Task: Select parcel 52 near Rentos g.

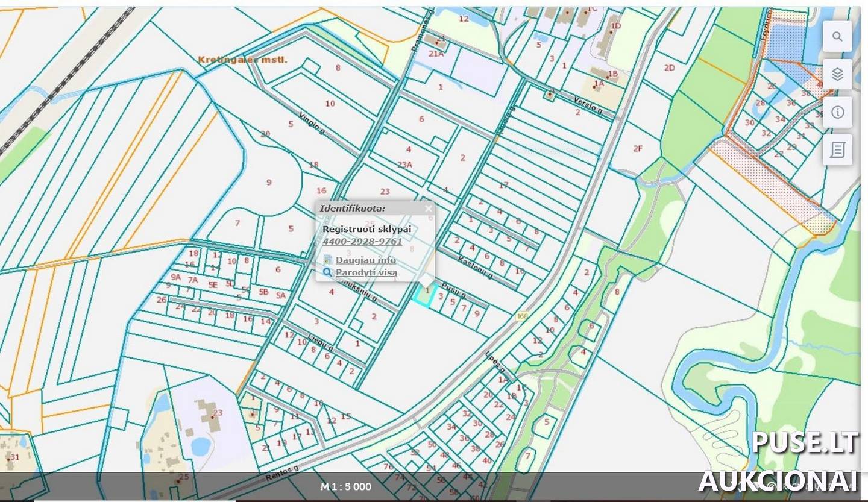Action: [x=415, y=452]
